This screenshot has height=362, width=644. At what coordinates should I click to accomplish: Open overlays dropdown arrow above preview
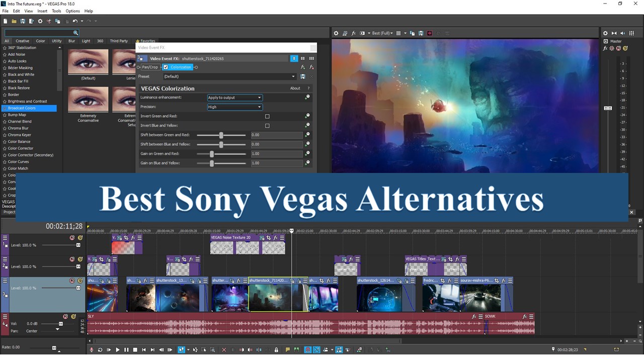click(x=405, y=33)
